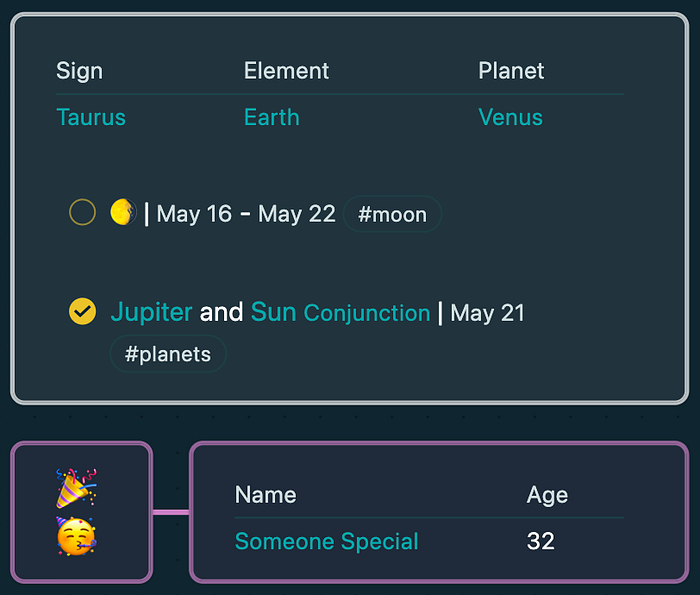Open the Someone Special page link

pyautogui.click(x=326, y=541)
